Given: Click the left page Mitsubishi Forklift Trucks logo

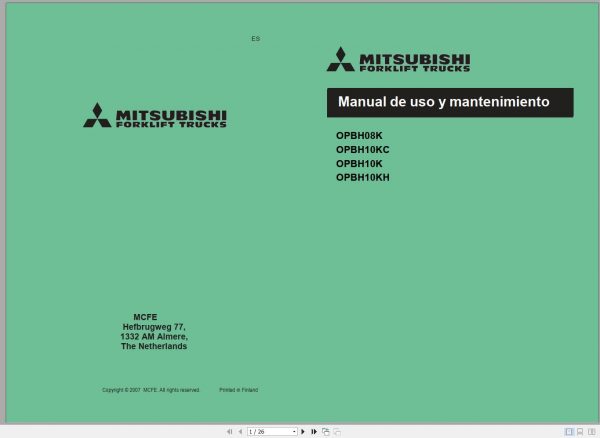Looking at the screenshot, I should pyautogui.click(x=155, y=115).
